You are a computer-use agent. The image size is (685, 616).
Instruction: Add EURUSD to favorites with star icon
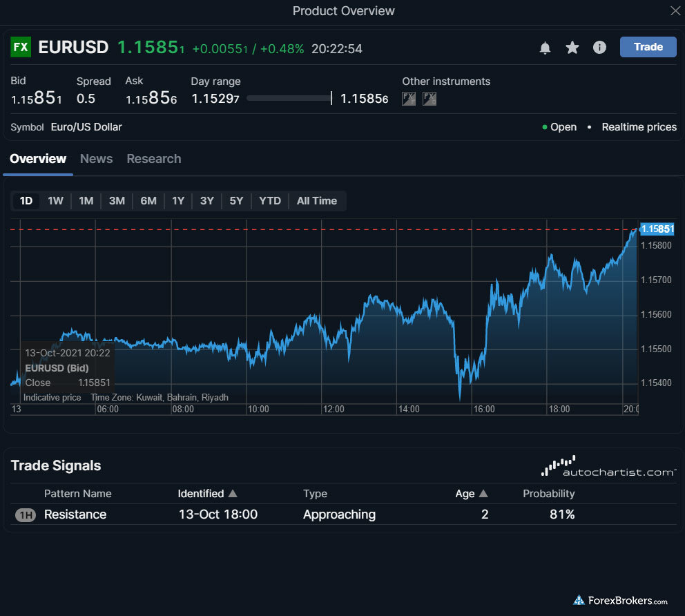(x=572, y=48)
